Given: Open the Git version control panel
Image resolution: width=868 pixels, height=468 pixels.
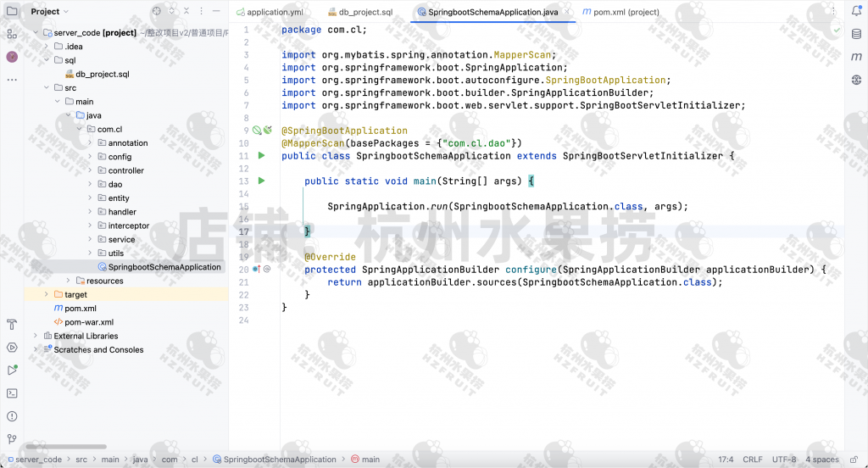Looking at the screenshot, I should 12,439.
